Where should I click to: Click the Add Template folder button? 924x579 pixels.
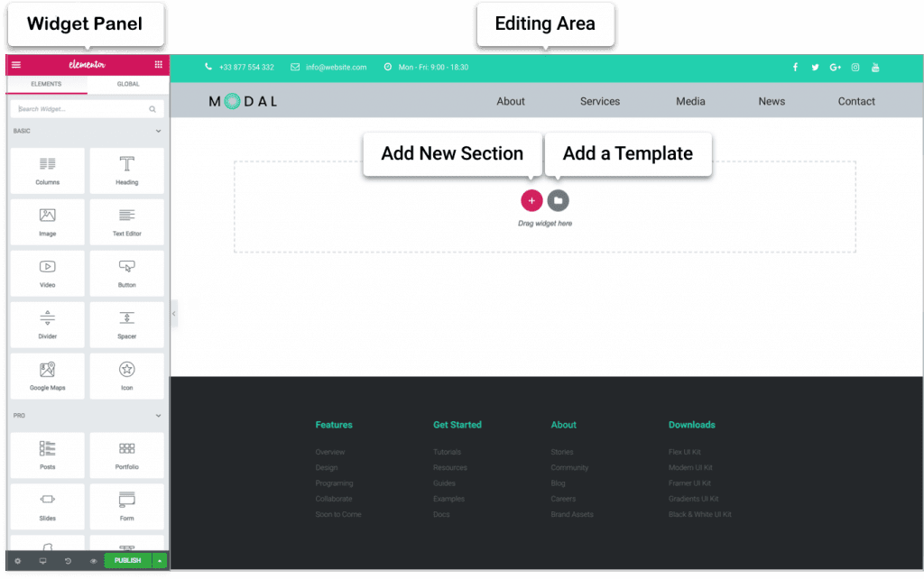(558, 200)
